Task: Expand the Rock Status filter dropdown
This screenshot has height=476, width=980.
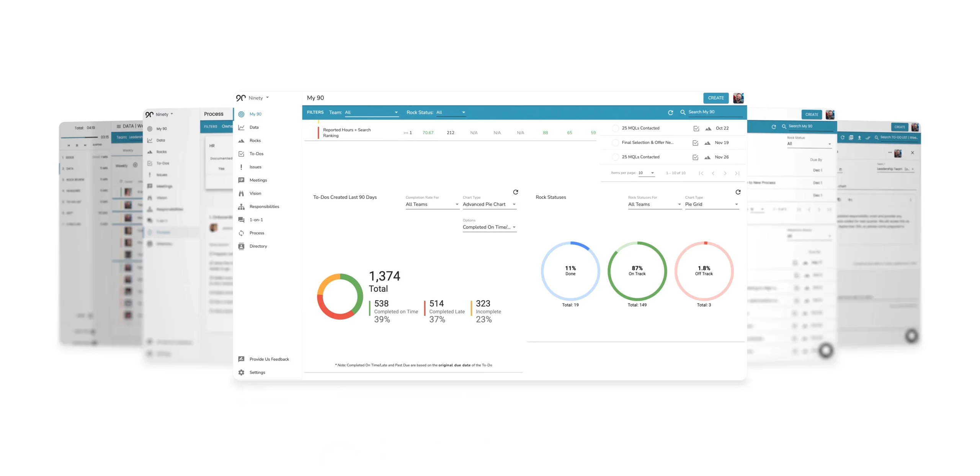Action: click(451, 113)
